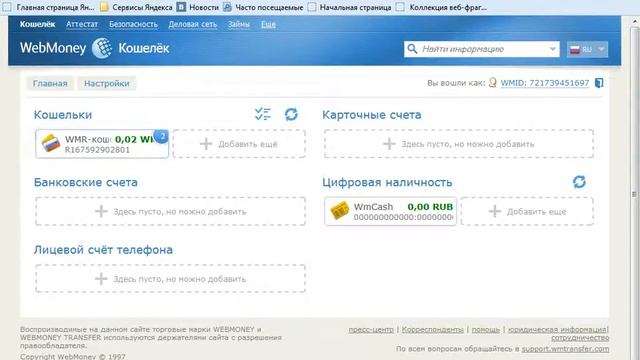Click the Цифровая наличность heading

point(387,182)
